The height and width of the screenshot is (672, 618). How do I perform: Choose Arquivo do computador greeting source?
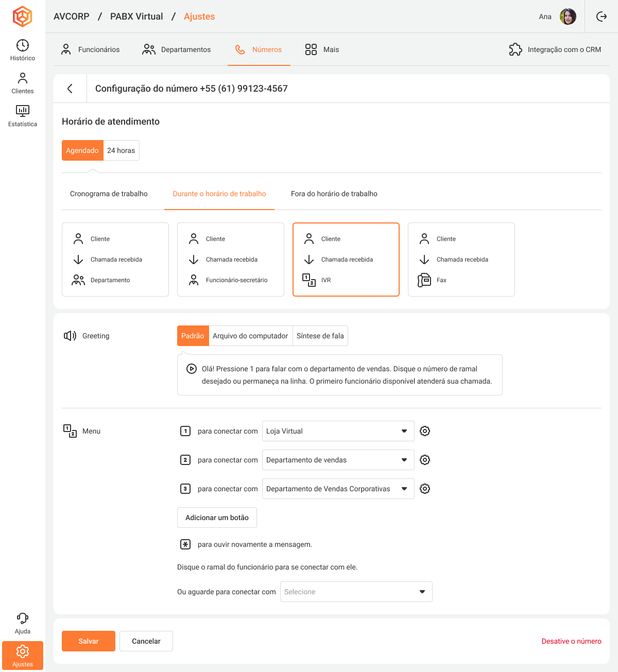click(x=250, y=336)
